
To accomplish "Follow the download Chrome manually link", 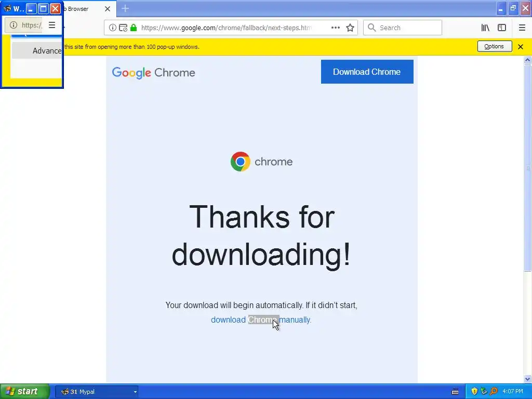I will 261,320.
